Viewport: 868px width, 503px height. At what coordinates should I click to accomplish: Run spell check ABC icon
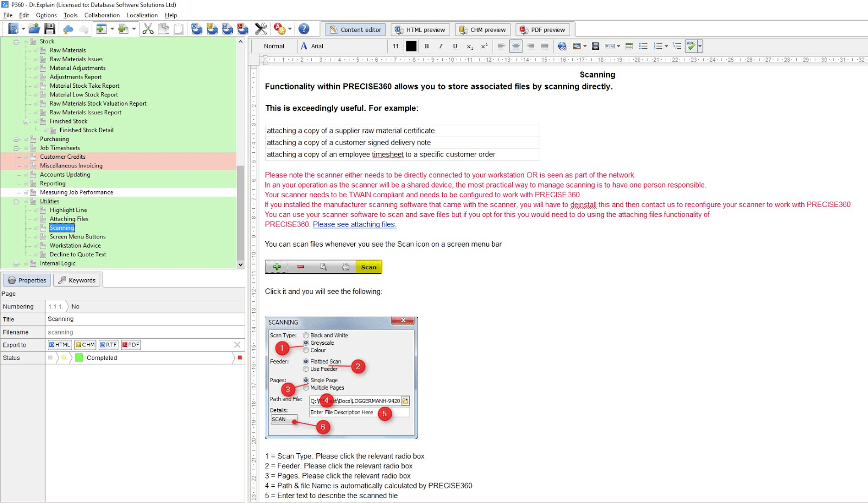pyautogui.click(x=691, y=47)
